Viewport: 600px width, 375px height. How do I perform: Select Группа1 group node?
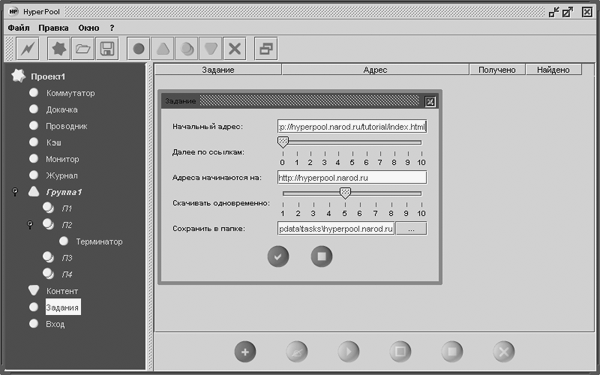click(64, 192)
